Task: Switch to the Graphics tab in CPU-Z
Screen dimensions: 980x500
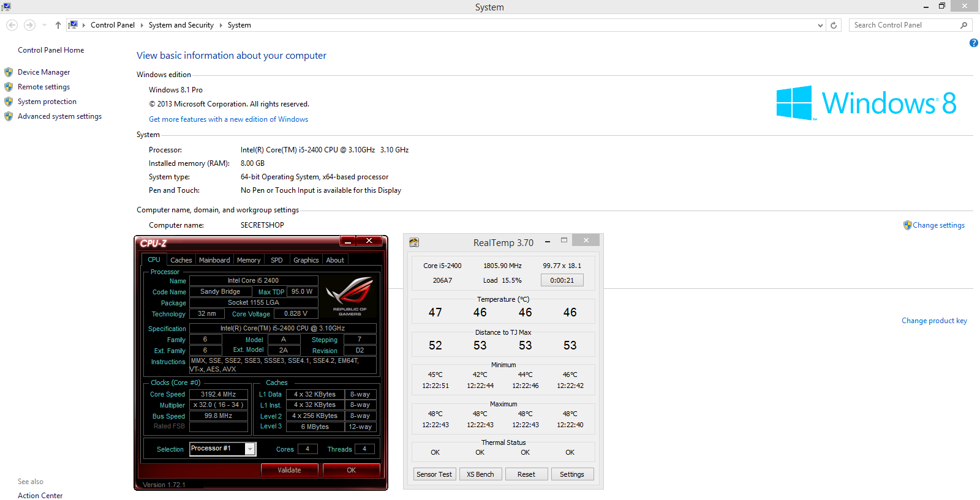Action: [x=306, y=260]
